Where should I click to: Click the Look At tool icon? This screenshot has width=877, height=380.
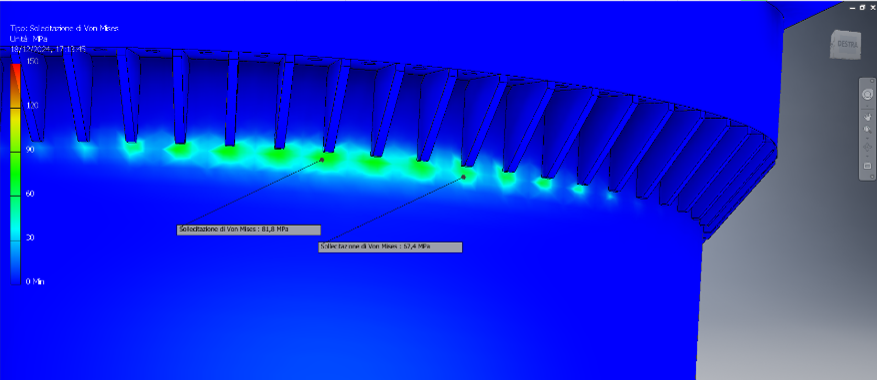(x=867, y=166)
